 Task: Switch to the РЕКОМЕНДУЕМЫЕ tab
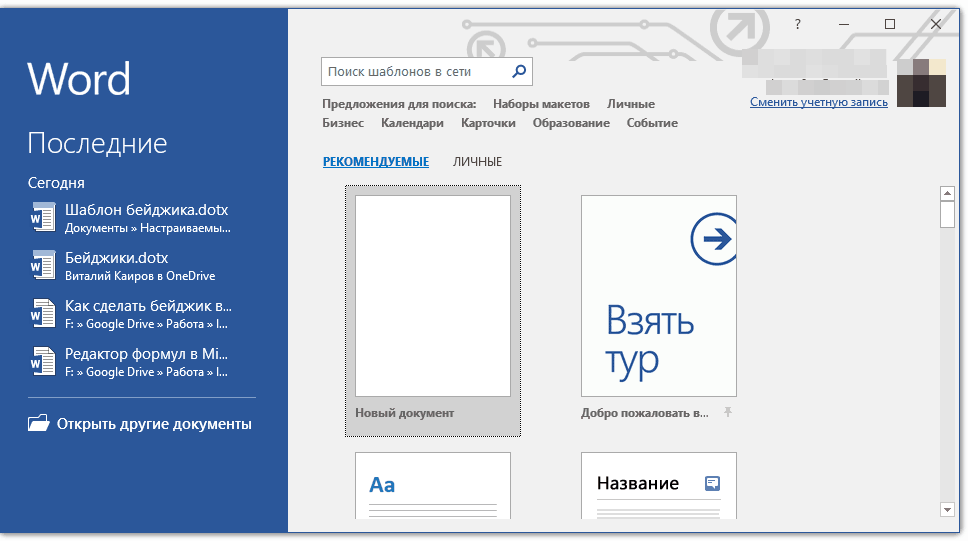(x=376, y=162)
